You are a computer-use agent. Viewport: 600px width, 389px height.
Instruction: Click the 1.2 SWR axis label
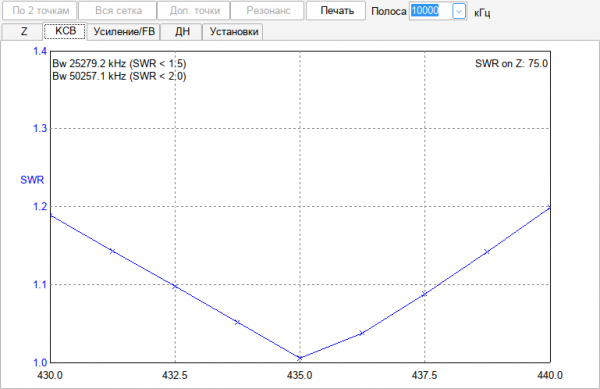pyautogui.click(x=40, y=207)
